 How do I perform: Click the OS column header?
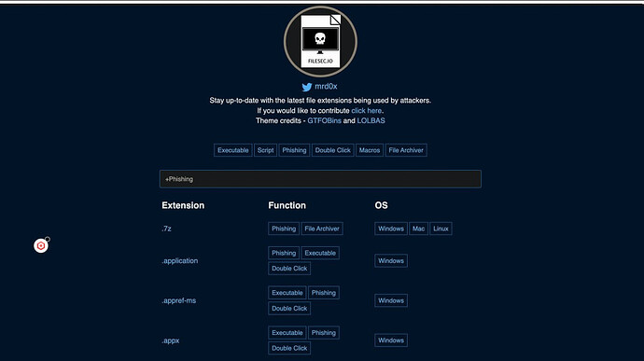click(x=381, y=205)
